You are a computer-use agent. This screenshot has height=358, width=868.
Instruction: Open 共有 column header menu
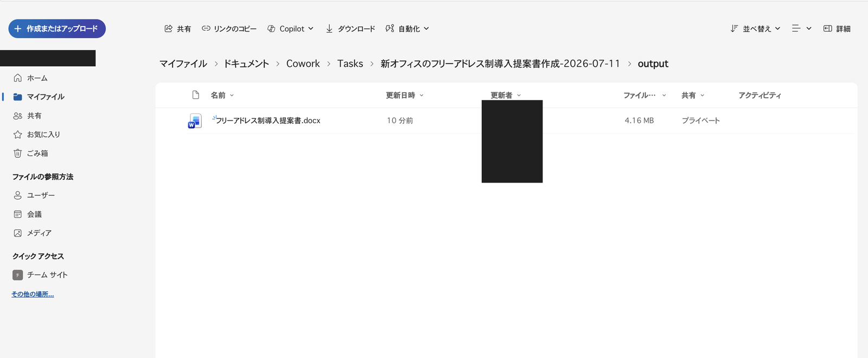693,95
